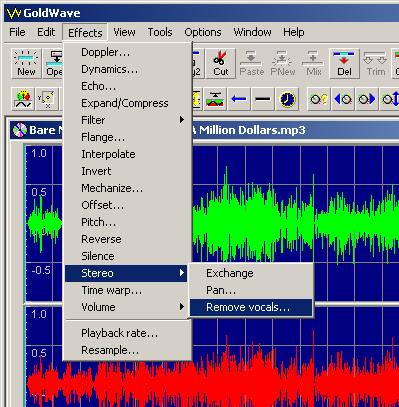Choose the Flange... effect
Image resolution: width=399 pixels, height=407 pixels.
[x=127, y=137]
